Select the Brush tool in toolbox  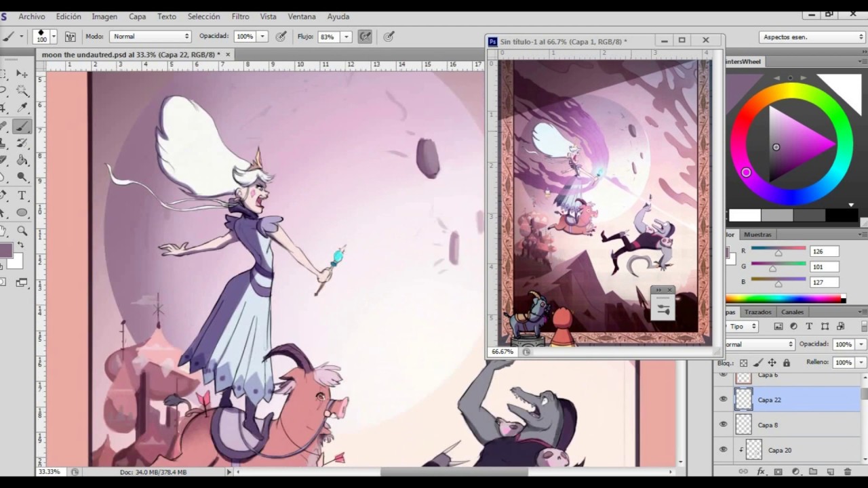(22, 126)
